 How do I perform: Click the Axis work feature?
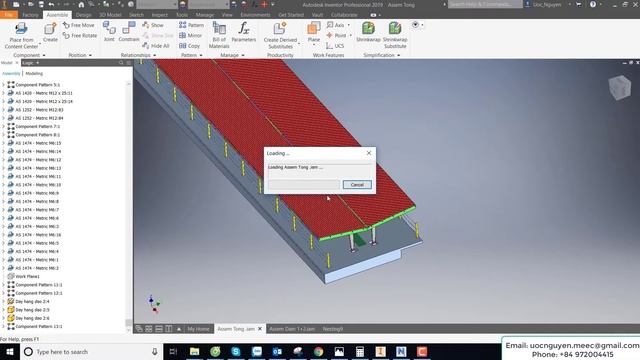click(336, 25)
